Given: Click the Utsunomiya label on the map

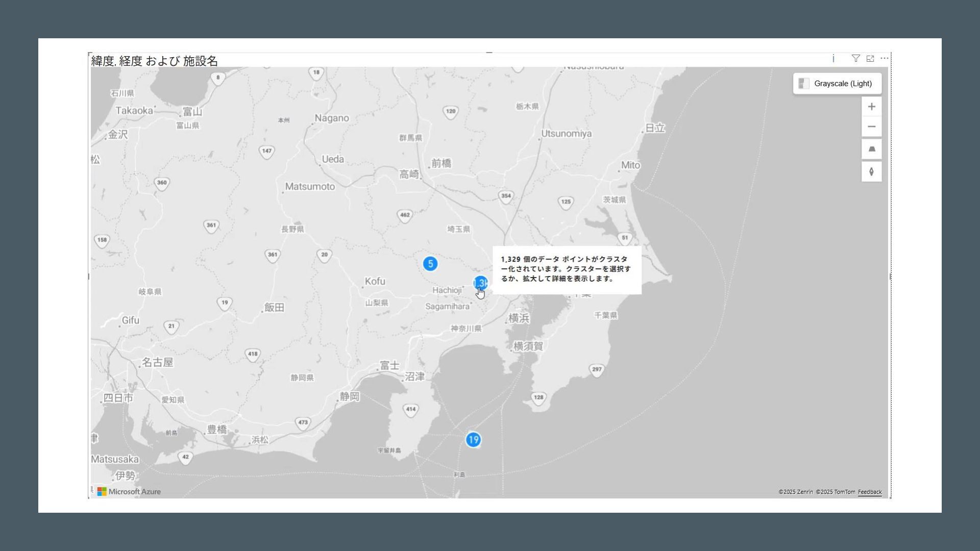Looking at the screenshot, I should point(566,134).
